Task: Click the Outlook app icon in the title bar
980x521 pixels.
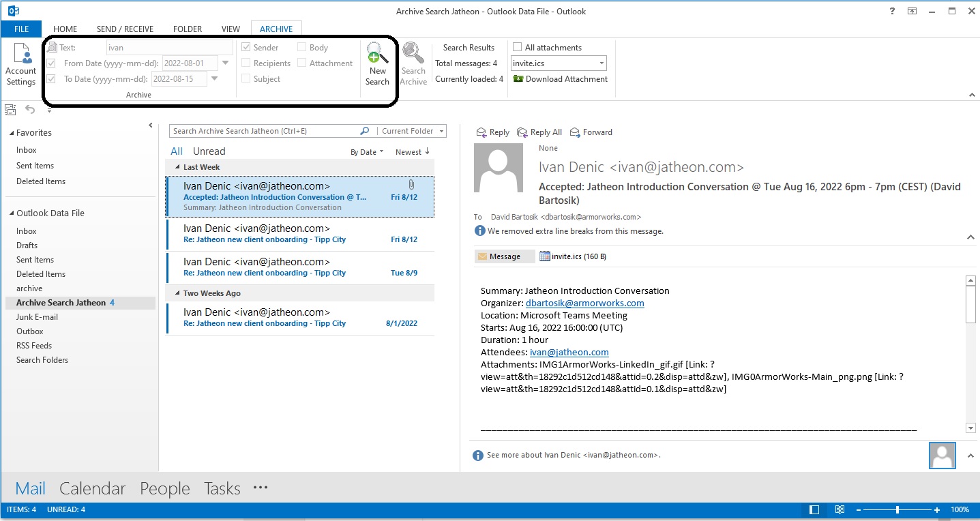Action: coord(13,11)
